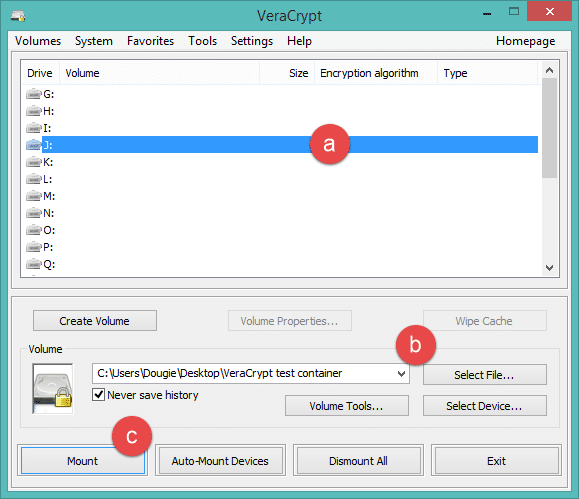Select the G: drive icon
Screen dimensions: 579x499
tap(33, 94)
